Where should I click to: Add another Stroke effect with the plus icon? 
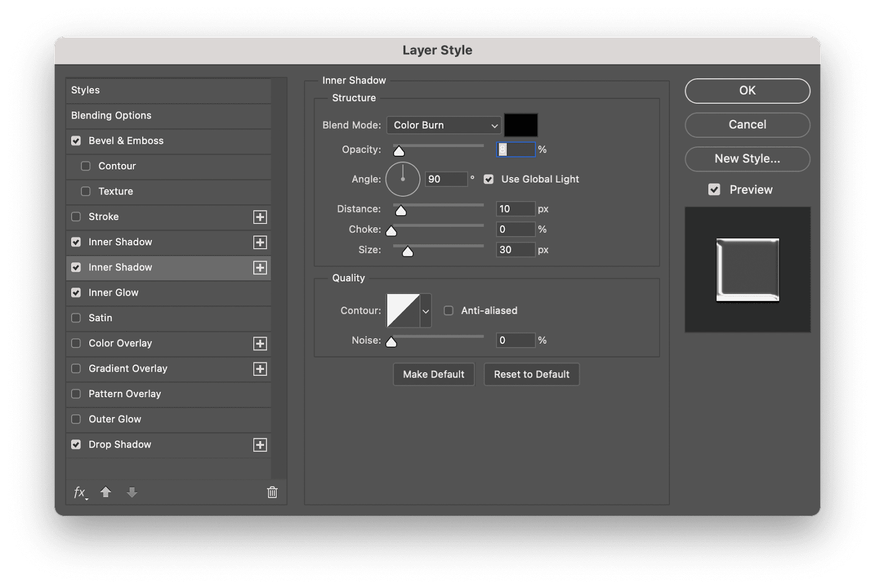pos(260,217)
